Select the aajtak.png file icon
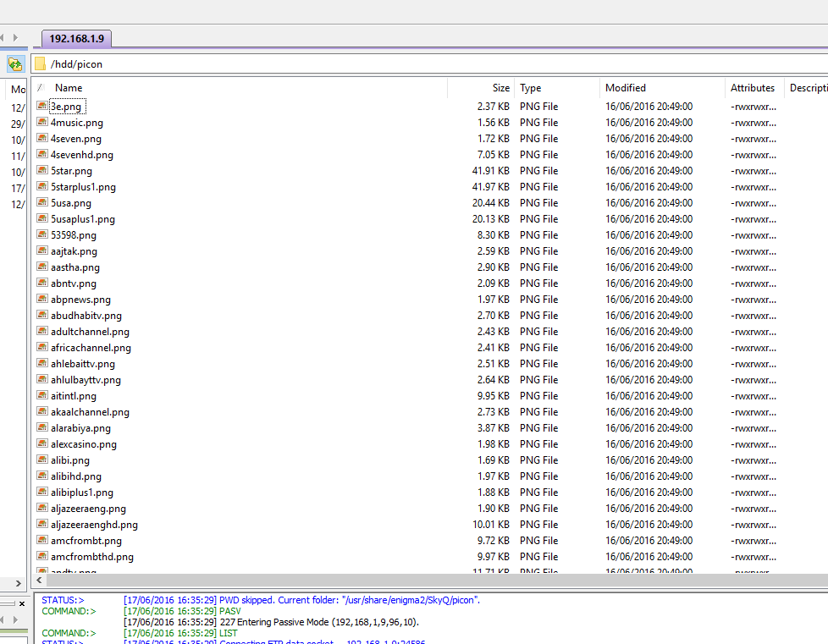The height and width of the screenshot is (644, 828). [x=42, y=250]
